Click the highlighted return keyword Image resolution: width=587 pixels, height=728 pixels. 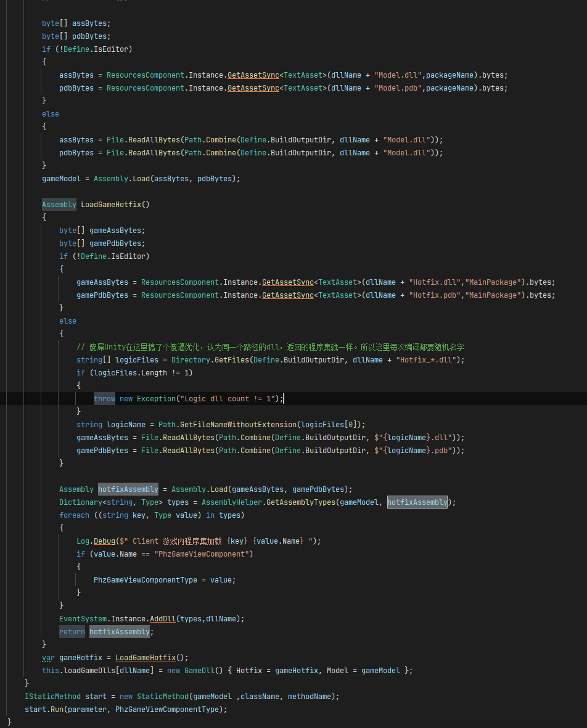coord(72,632)
